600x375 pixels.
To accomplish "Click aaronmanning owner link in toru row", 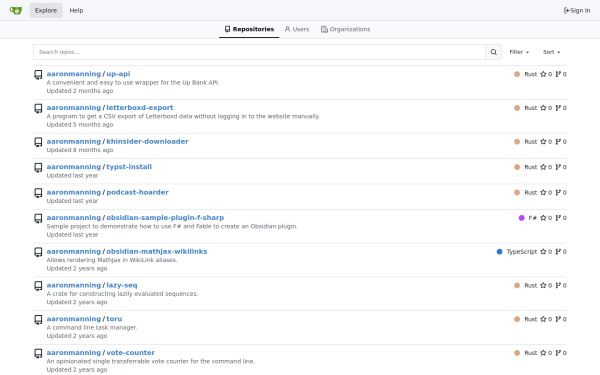I will pyautogui.click(x=74, y=319).
